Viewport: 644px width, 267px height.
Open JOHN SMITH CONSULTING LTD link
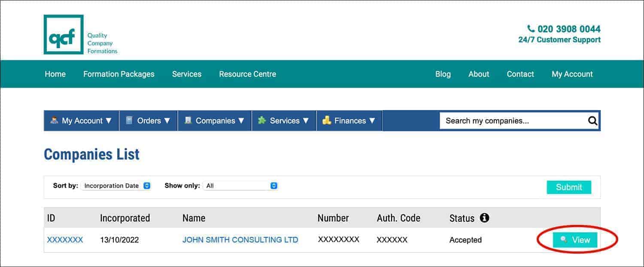(240, 239)
